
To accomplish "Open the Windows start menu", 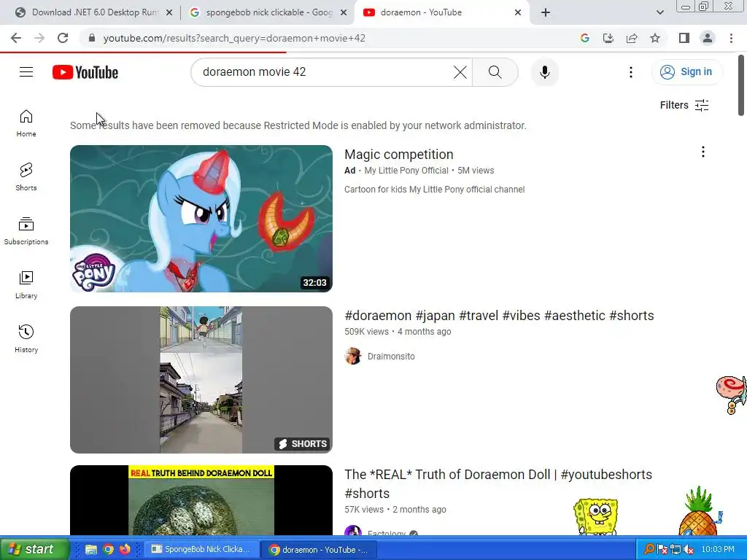I will point(34,549).
